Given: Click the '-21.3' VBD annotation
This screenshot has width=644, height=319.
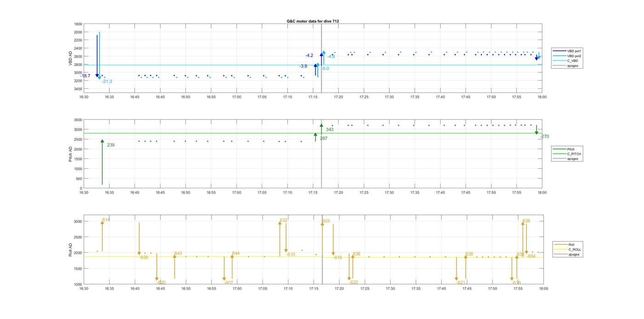Looking at the screenshot, I should tap(107, 81).
